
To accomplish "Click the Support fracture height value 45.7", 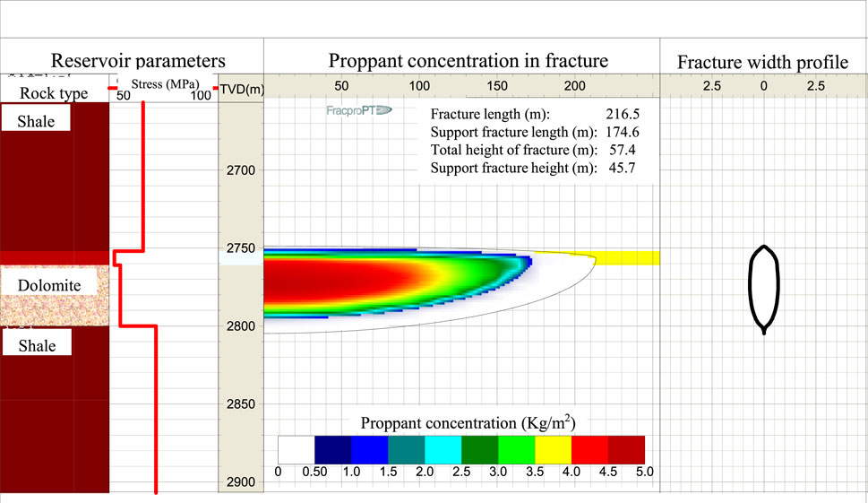I will [623, 168].
